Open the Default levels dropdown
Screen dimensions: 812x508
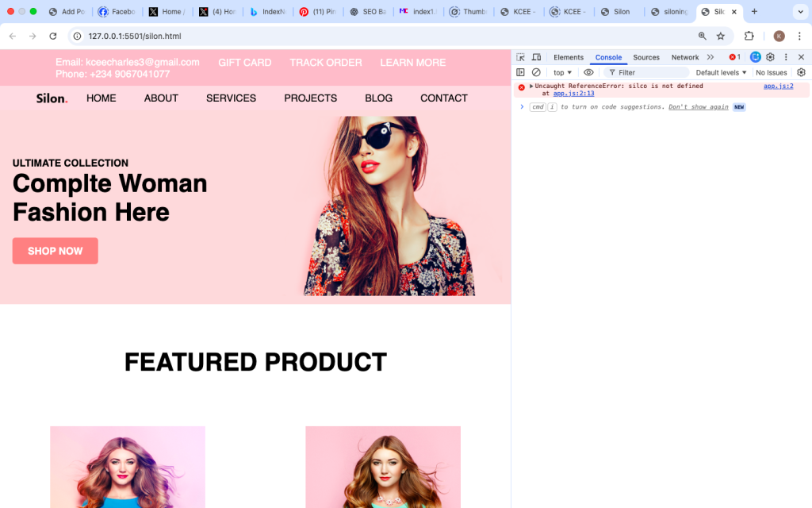coord(721,72)
